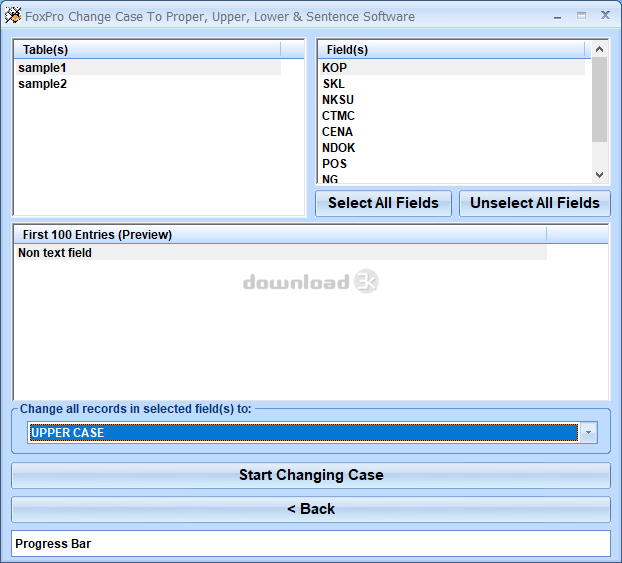Viewport: 622px width, 563px height.
Task: Click the Field(s) column header
Action: tap(451, 50)
